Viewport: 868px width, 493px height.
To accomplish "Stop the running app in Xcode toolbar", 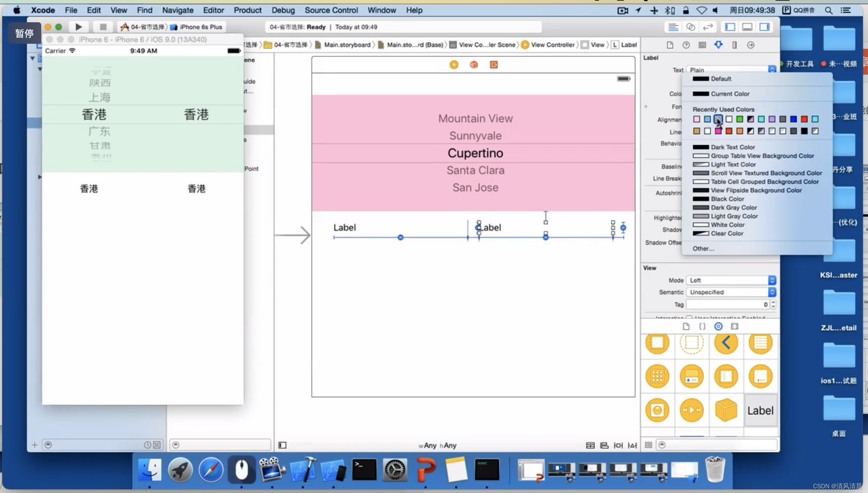I will coord(103,27).
